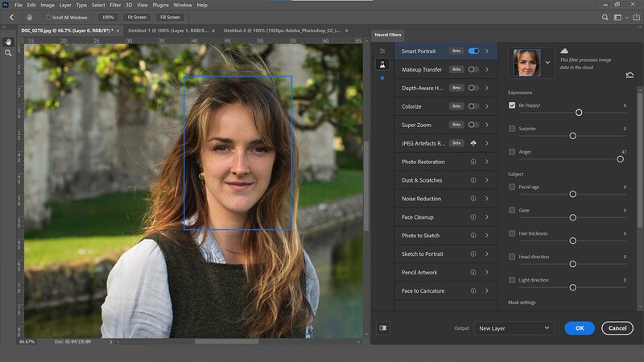The width and height of the screenshot is (644, 362).
Task: Open the workspace layout icon
Action: point(617,17)
